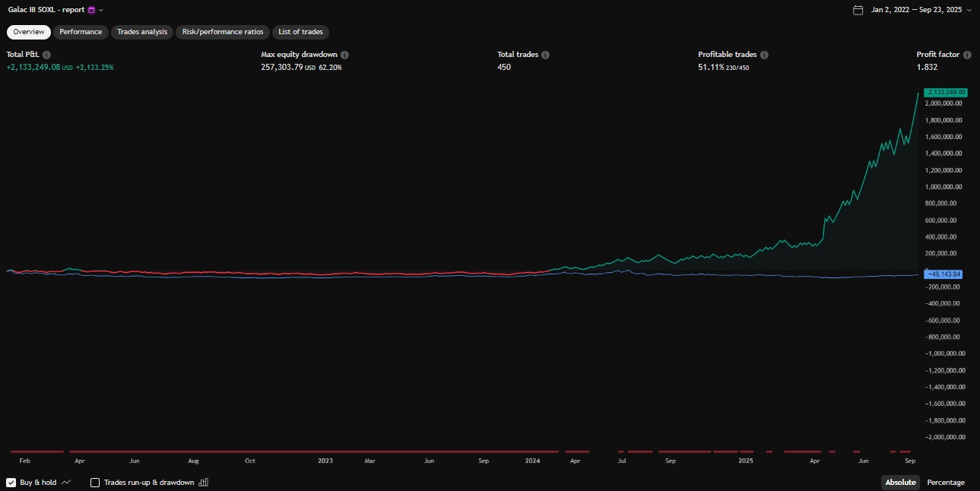Click the calendar icon by the date range
The image size is (980, 491).
pyautogui.click(x=858, y=10)
